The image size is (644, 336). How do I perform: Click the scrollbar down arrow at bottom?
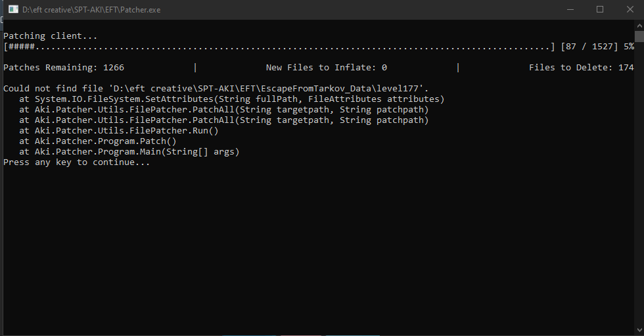(639, 330)
